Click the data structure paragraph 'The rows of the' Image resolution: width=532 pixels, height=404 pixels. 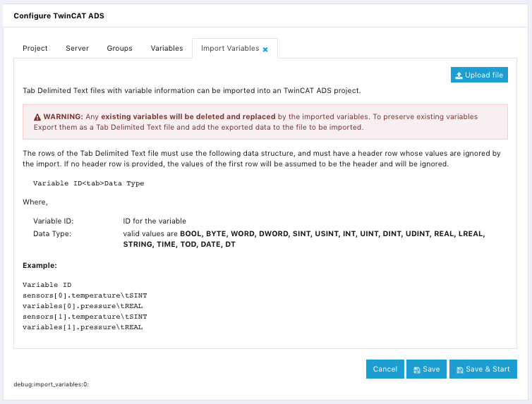coord(262,158)
